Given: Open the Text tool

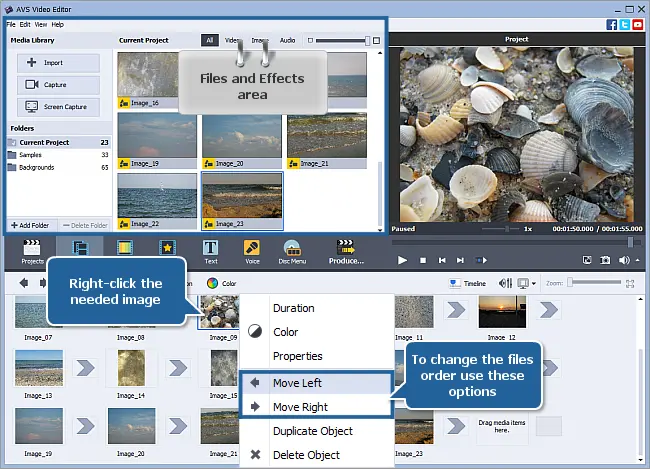Looking at the screenshot, I should click(211, 251).
